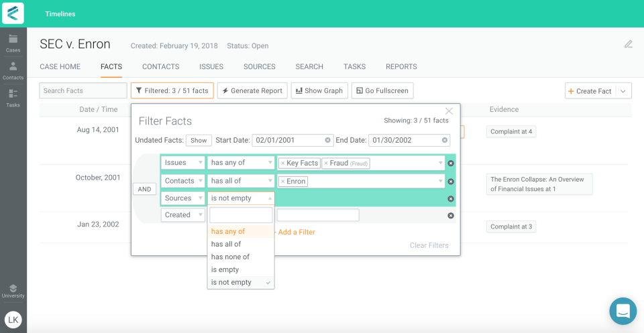The height and width of the screenshot is (333, 644).
Task: Expand the Contacts tag values dropdown
Action: point(441,181)
